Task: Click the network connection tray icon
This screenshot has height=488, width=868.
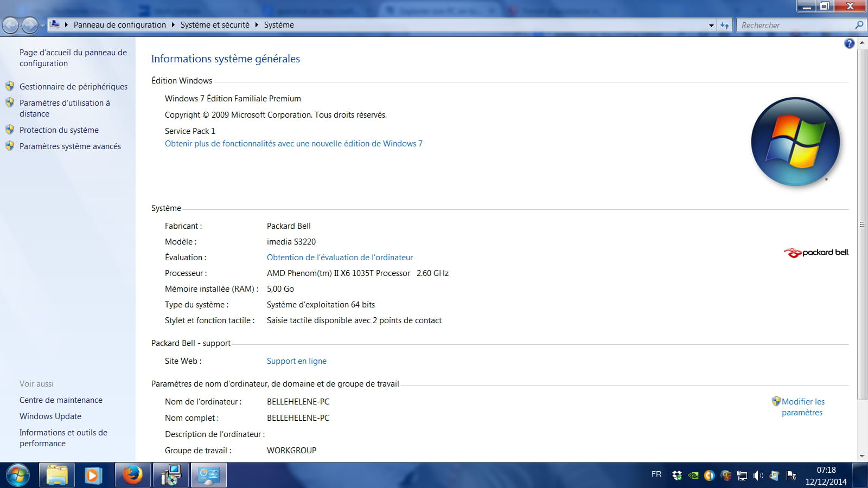Action: pos(742,476)
